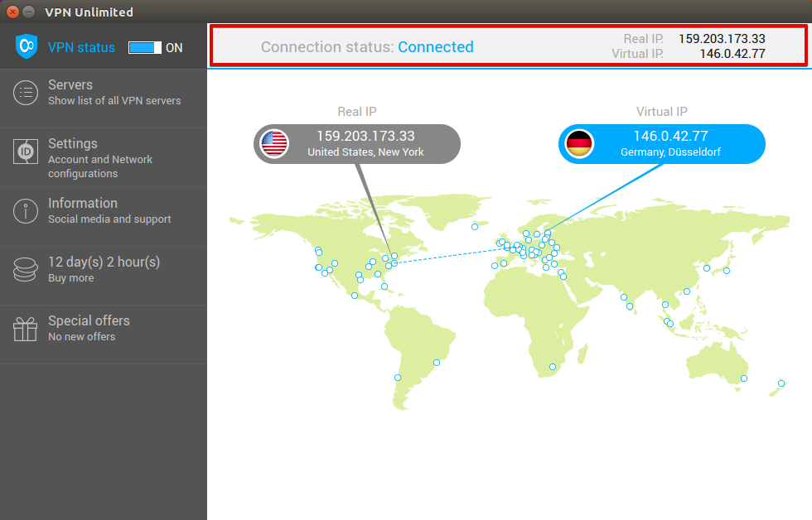812x520 pixels.
Task: Click the Germany flag icon
Action: click(x=579, y=144)
